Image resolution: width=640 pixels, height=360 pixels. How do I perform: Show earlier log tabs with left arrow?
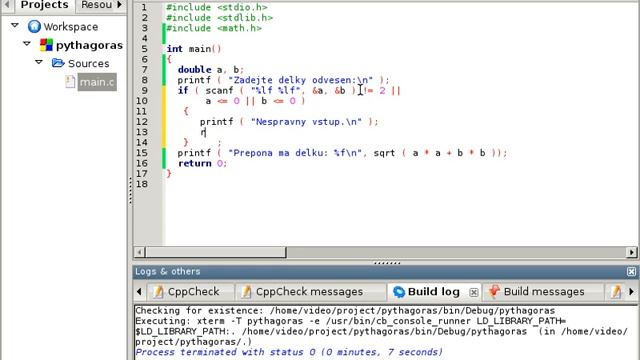(x=139, y=291)
